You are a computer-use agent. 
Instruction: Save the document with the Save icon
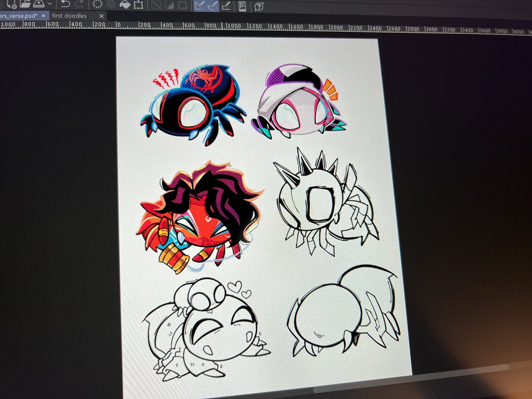tap(39, 4)
